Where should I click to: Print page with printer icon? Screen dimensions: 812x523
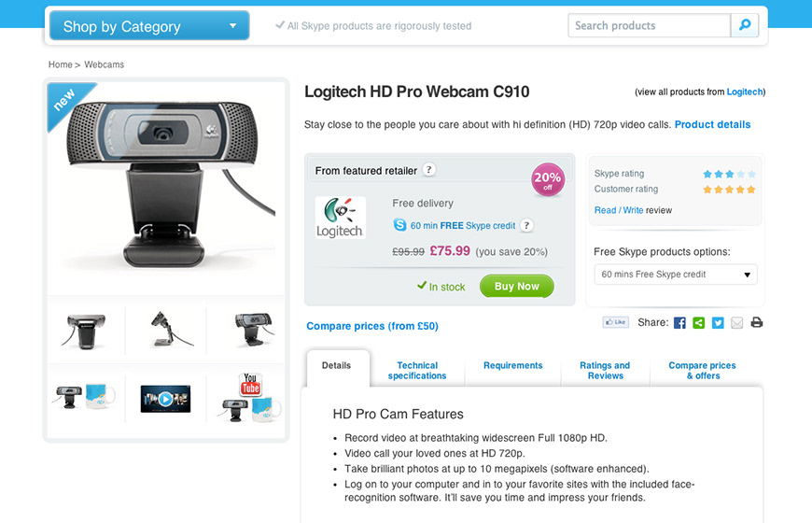pyautogui.click(x=757, y=322)
